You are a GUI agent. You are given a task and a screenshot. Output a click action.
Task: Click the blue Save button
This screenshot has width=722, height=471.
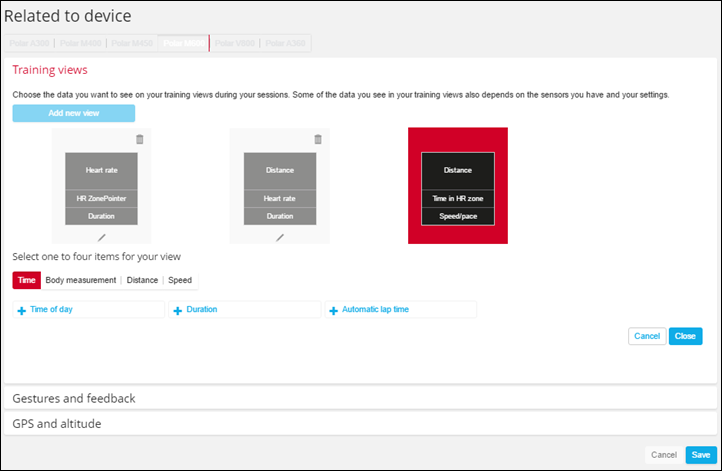700,455
